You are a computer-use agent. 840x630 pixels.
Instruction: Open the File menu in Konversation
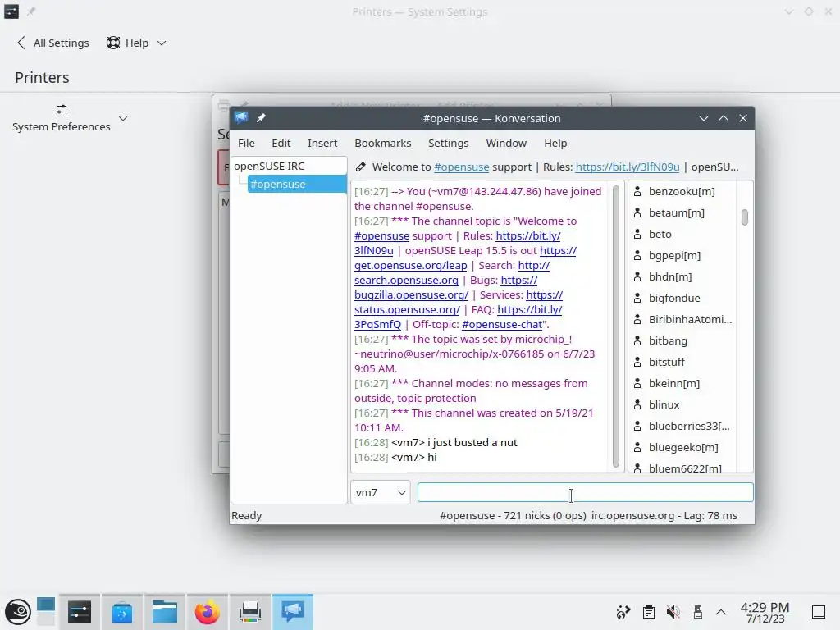click(246, 143)
